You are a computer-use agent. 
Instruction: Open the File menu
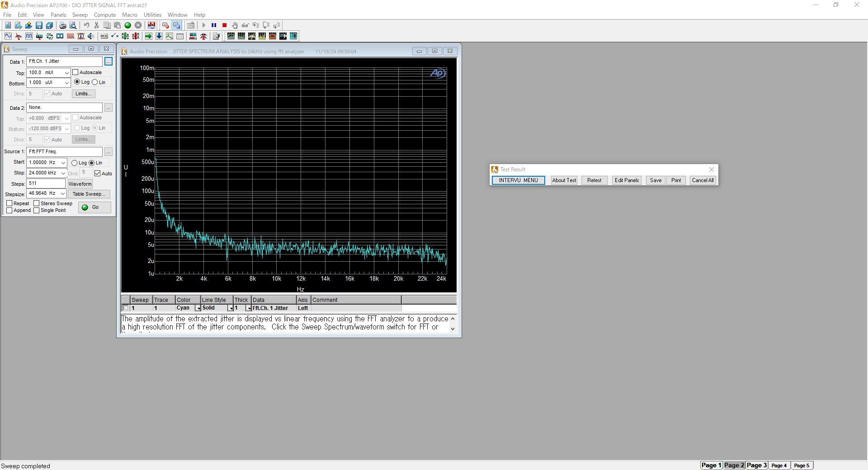pos(7,15)
